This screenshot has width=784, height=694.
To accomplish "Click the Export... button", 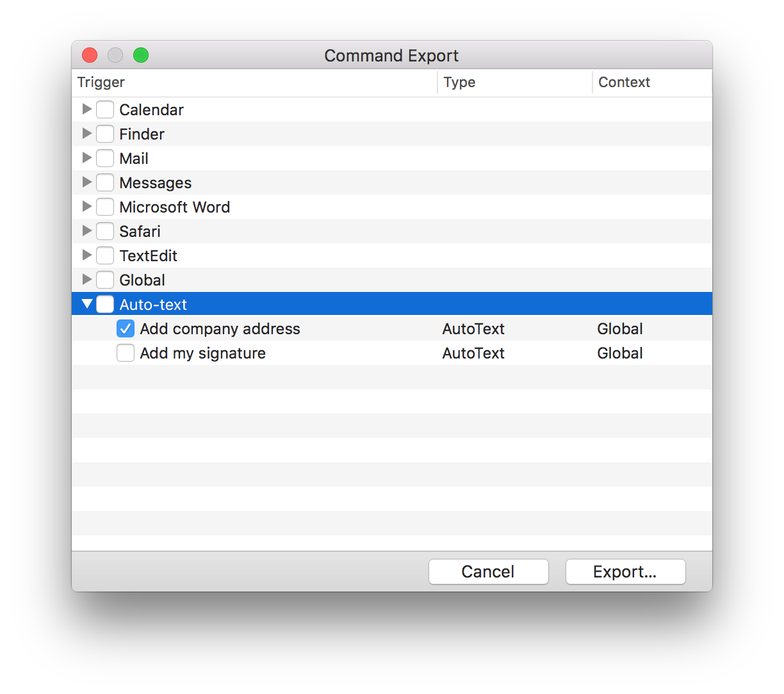I will 625,572.
